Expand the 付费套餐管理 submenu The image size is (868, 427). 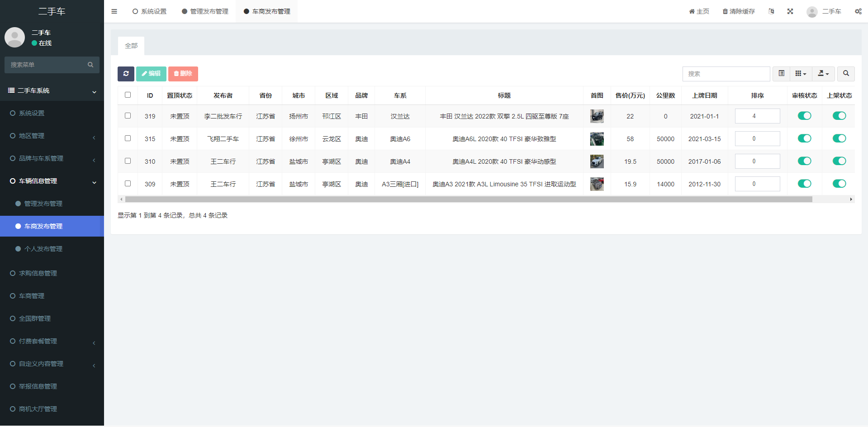[x=52, y=341]
